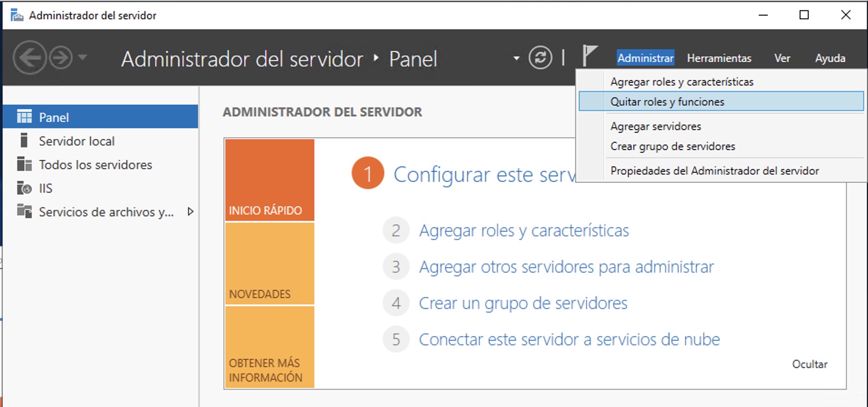Screen dimensions: 868x407
Task: Click the NOVEDADES tile
Action: (269, 263)
